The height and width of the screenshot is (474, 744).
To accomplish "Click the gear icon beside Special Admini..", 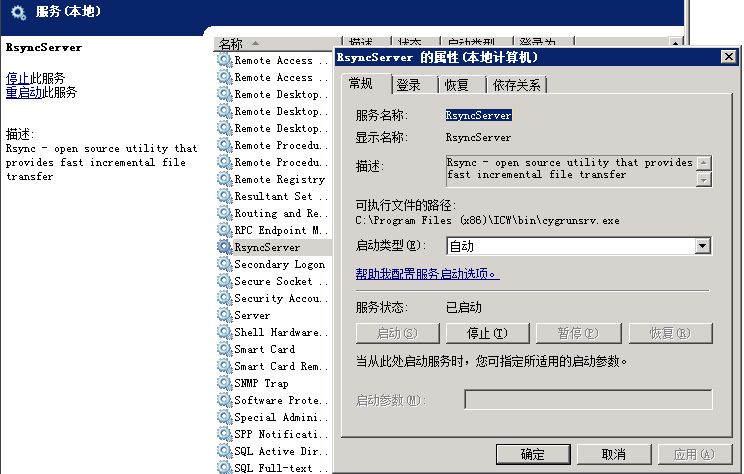I will tap(224, 417).
